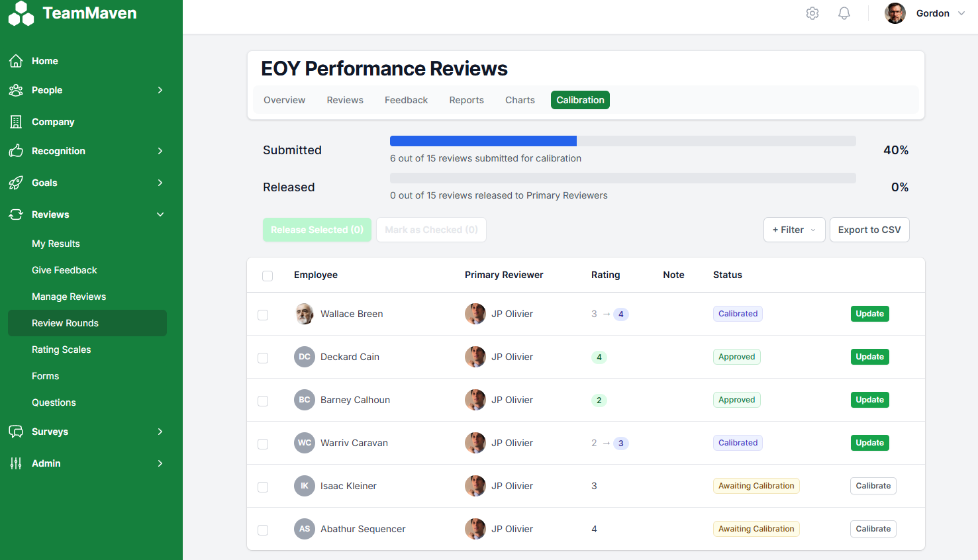Screen dimensions: 978x560
Task: Open Give Feedback in sidebar
Action: pos(64,270)
